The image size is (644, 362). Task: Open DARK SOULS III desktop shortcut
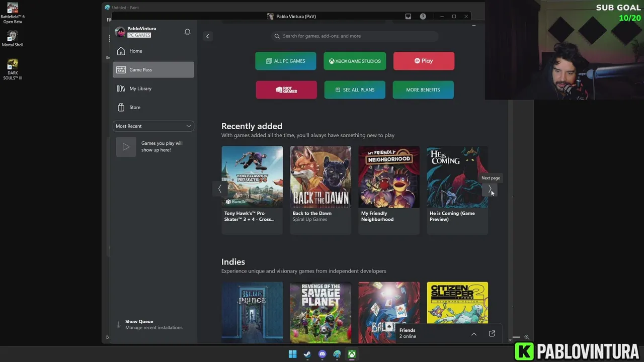(x=13, y=69)
